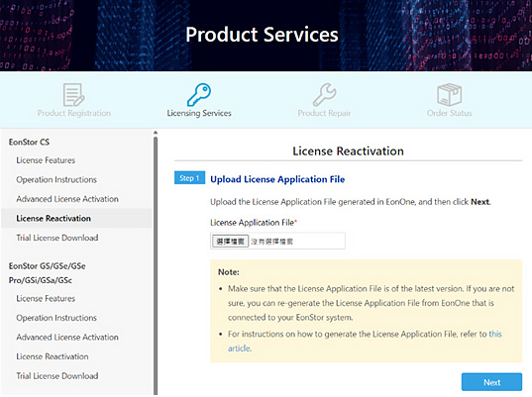532x397 pixels.
Task: Open the 'this article' instructions link
Action: [365, 341]
